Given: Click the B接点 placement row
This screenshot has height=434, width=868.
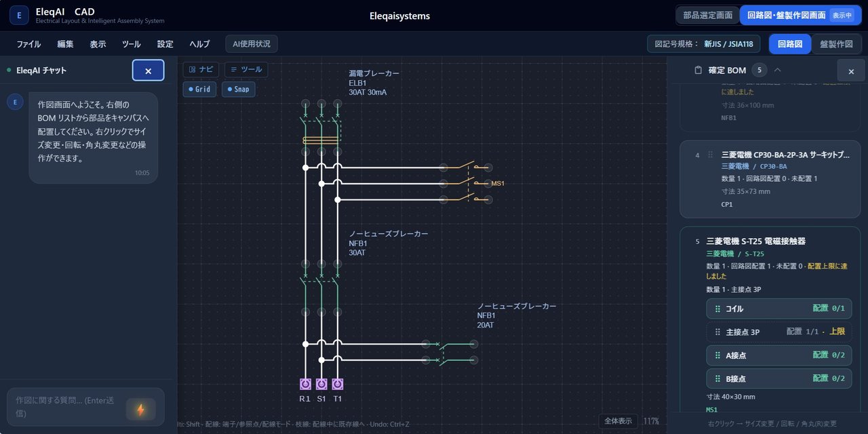Looking at the screenshot, I should pyautogui.click(x=779, y=378).
